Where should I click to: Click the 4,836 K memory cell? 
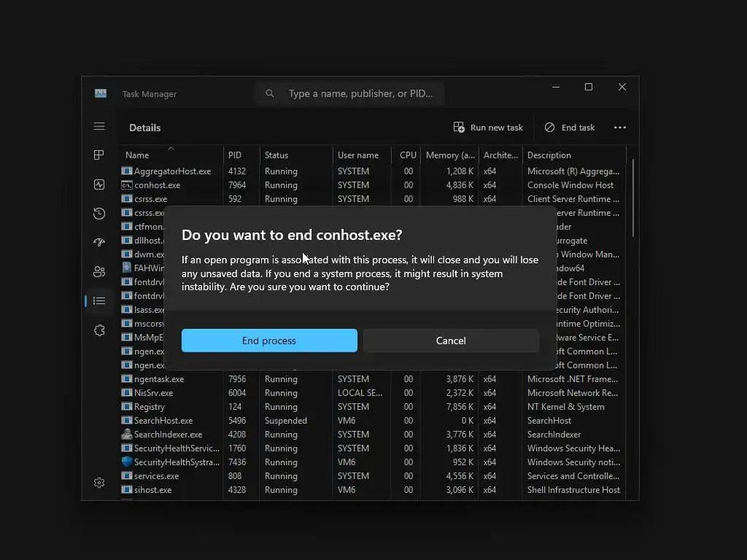pyautogui.click(x=460, y=184)
